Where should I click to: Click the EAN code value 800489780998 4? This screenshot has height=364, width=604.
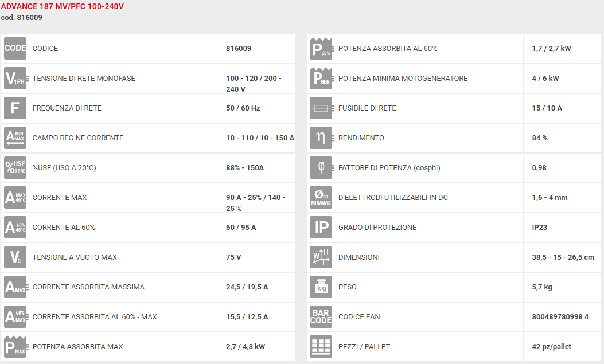click(560, 317)
